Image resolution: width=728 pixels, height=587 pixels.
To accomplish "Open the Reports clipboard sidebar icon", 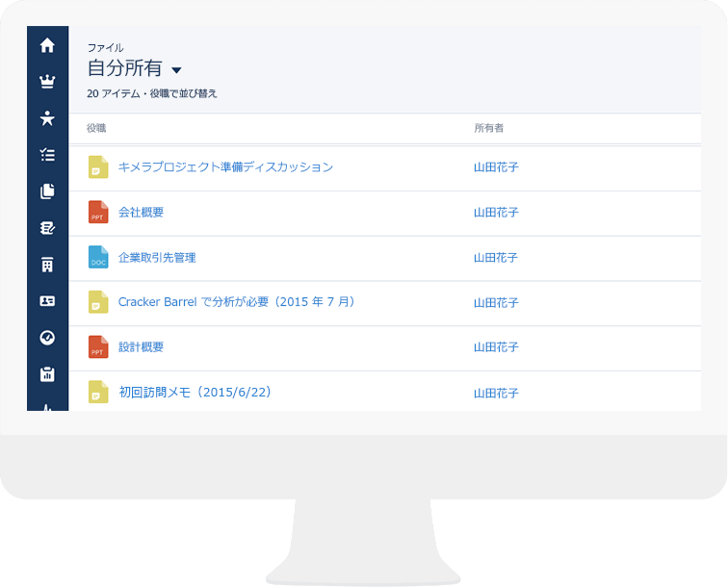I will click(x=47, y=374).
